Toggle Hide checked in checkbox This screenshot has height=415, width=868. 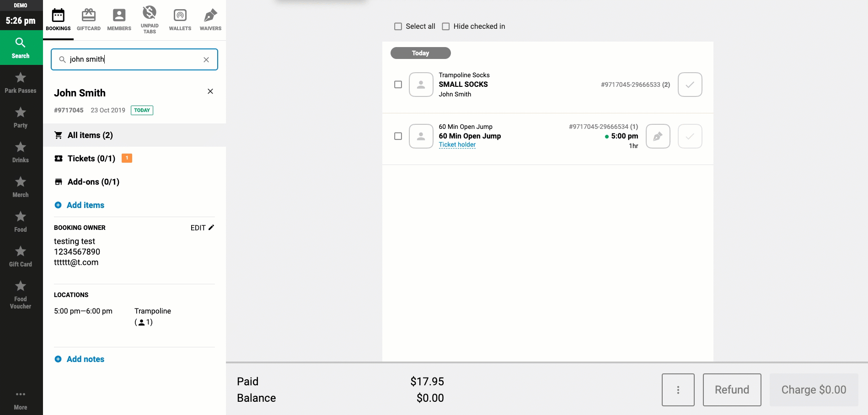[446, 27]
